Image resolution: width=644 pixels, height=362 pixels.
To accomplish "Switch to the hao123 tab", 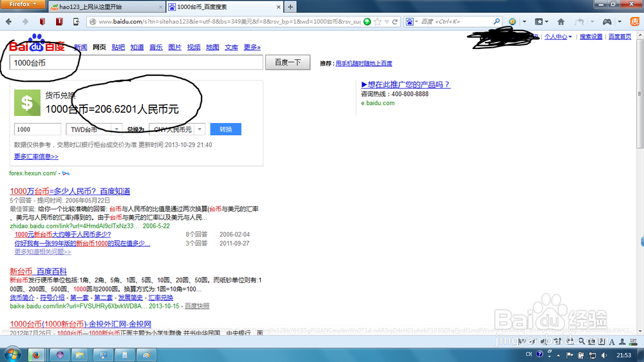I will click(x=106, y=7).
